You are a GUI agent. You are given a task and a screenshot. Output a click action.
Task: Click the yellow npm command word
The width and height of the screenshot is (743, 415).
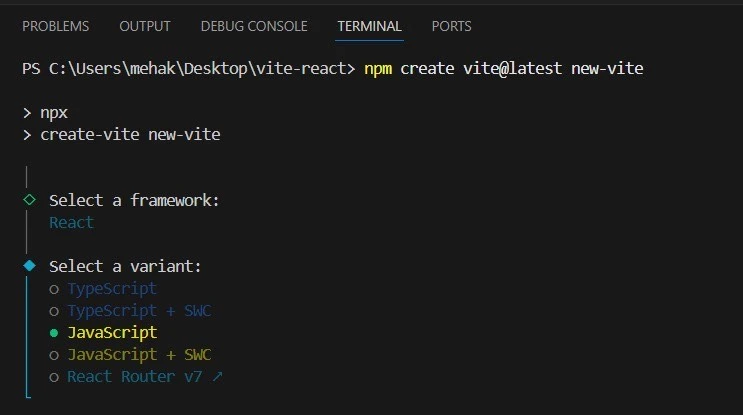(378, 69)
